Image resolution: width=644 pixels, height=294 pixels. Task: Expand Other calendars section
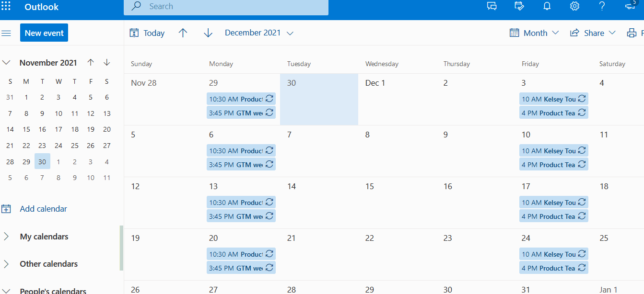(6, 264)
